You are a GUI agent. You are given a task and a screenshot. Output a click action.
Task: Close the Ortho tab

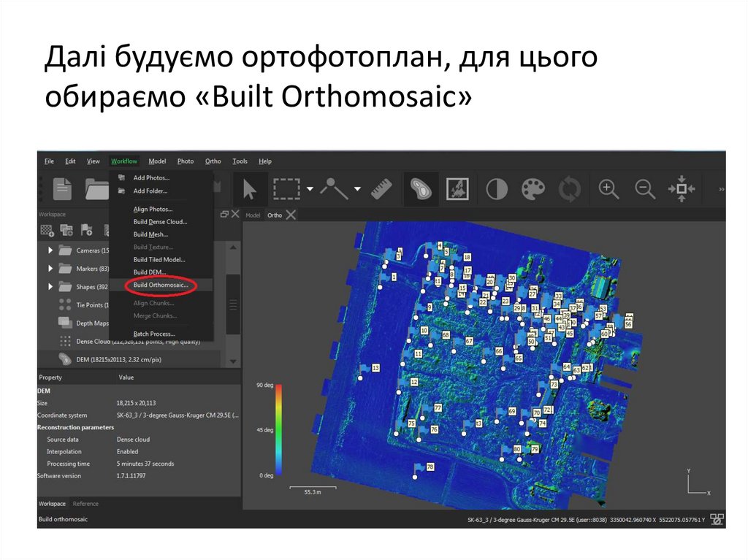click(x=291, y=215)
